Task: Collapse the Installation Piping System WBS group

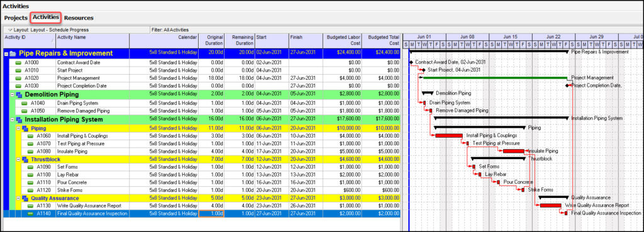Action: pos(13,120)
